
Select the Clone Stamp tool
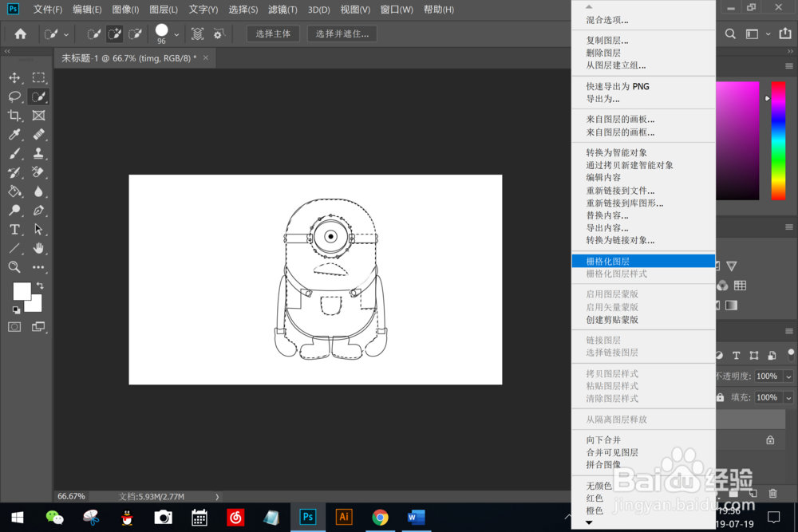[x=38, y=154]
